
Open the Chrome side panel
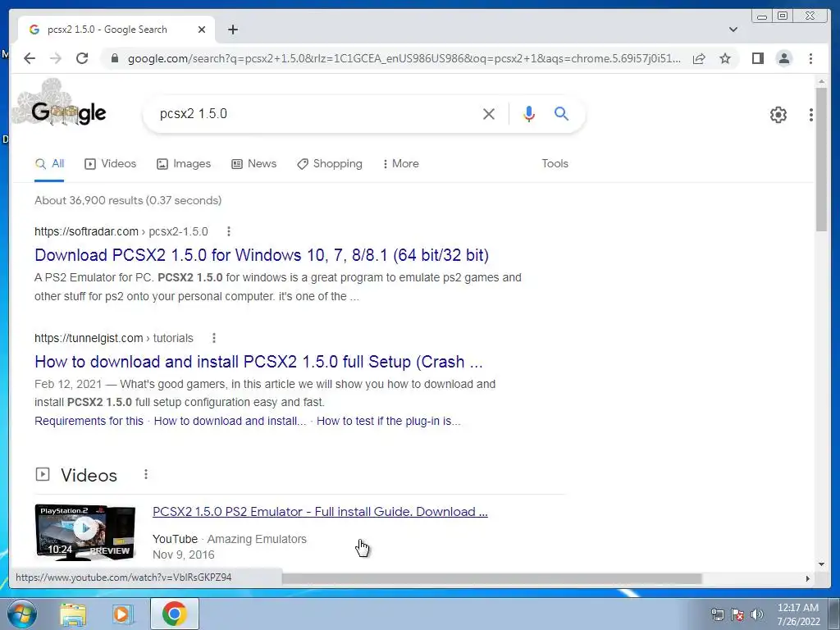point(757,58)
